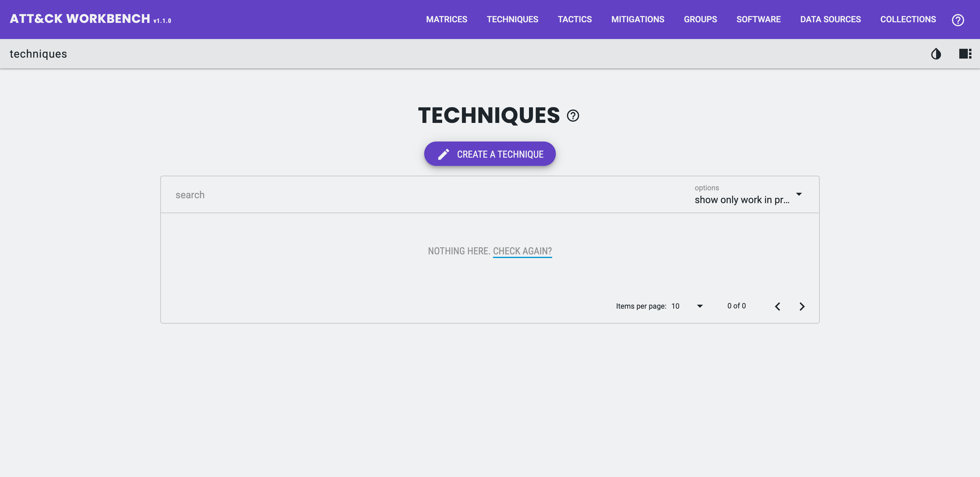
Task: Open the search input field
Action: [424, 194]
